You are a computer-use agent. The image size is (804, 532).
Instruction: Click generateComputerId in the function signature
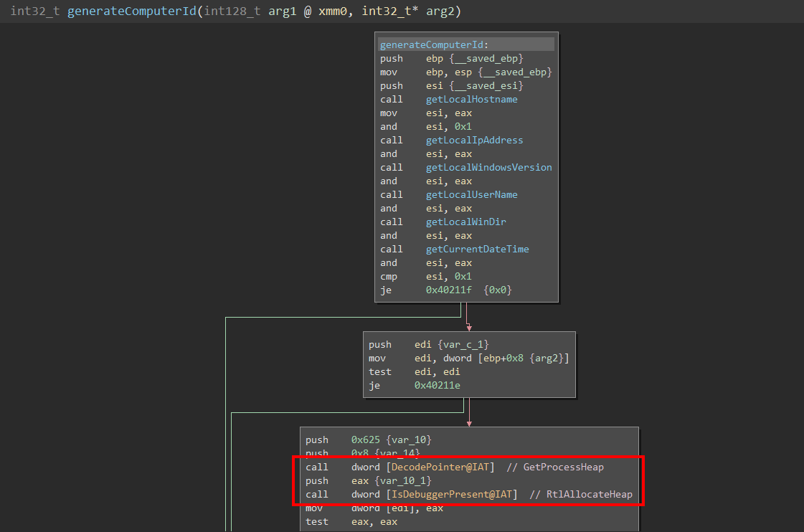[132, 11]
